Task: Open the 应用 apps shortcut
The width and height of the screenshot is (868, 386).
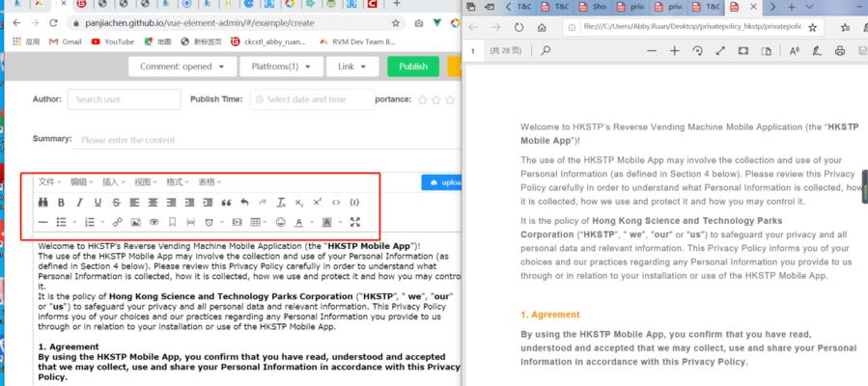Action: point(26,41)
